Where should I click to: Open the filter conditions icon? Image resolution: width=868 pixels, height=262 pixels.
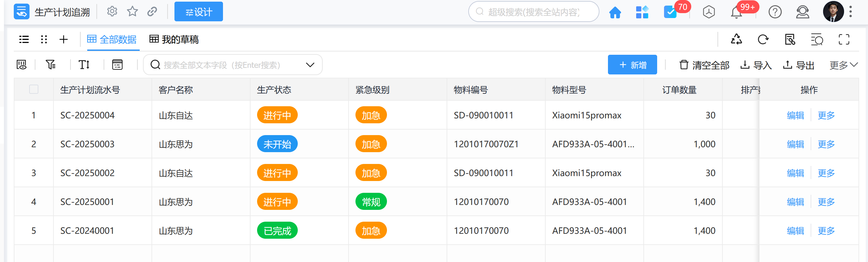[50, 65]
